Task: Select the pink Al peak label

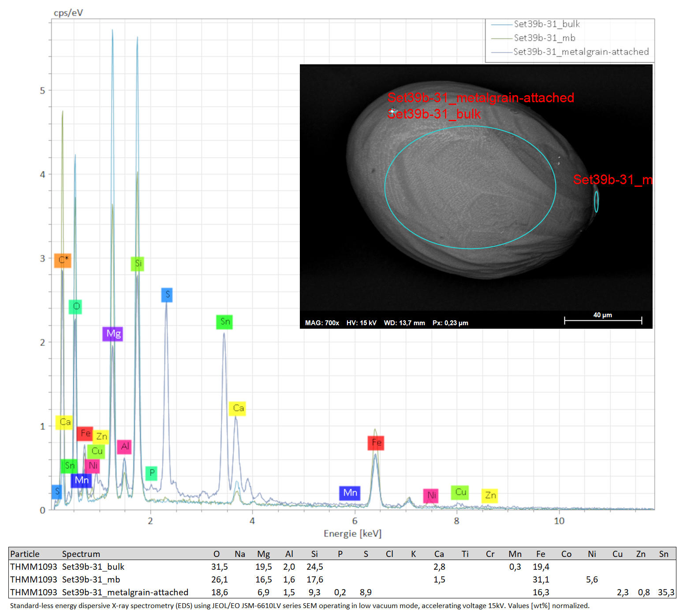Action: click(124, 447)
